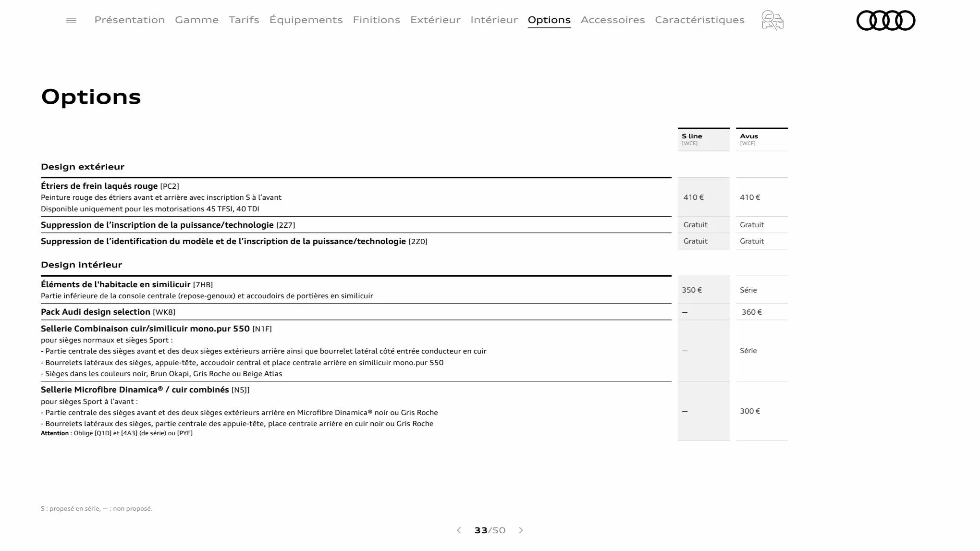Open the Finitions tab
This screenshot has width=980, height=551.
tap(377, 20)
